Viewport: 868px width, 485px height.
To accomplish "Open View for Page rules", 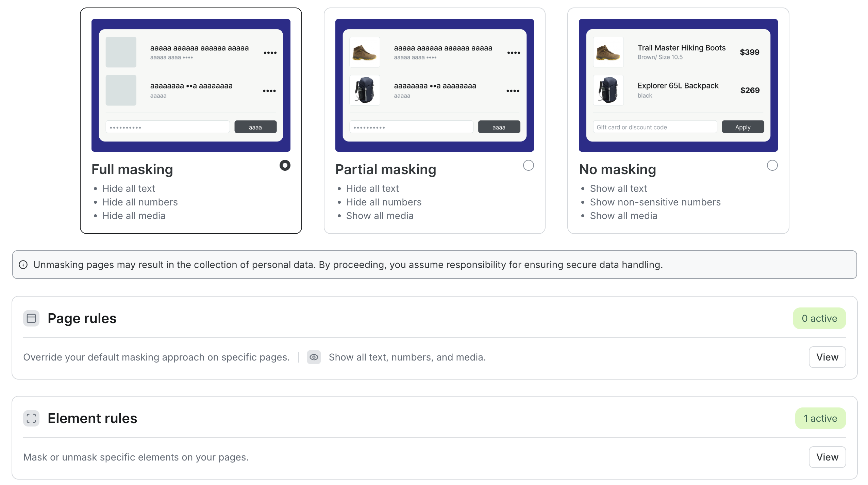I will tap(827, 357).
